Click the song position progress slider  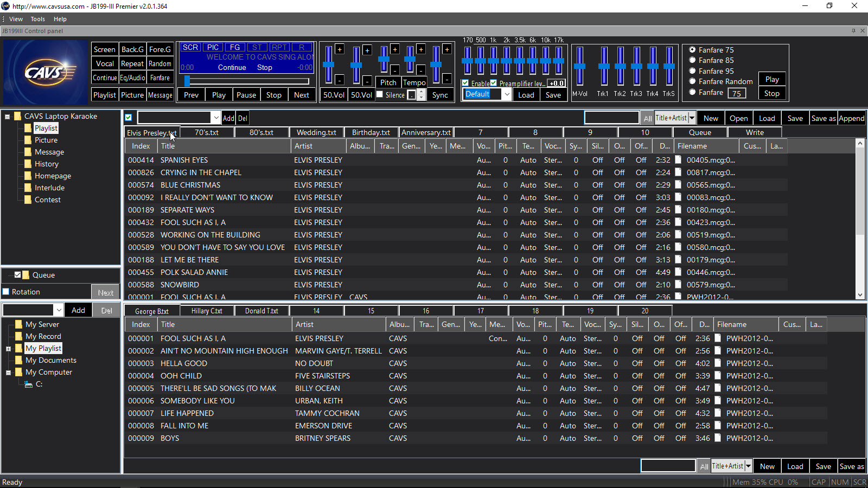click(x=247, y=81)
